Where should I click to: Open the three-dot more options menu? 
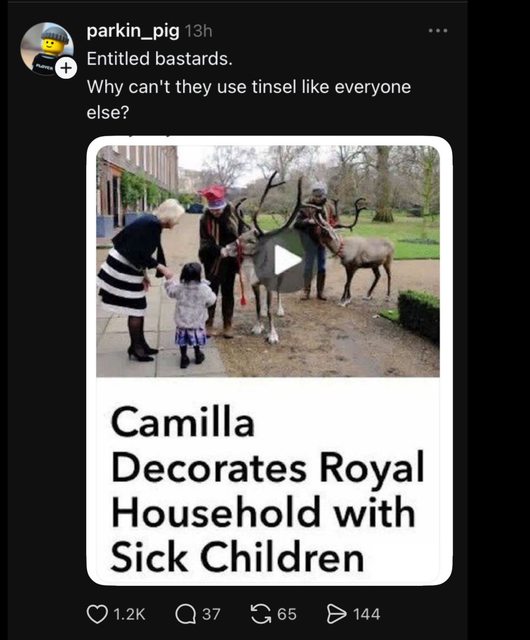coord(438,31)
